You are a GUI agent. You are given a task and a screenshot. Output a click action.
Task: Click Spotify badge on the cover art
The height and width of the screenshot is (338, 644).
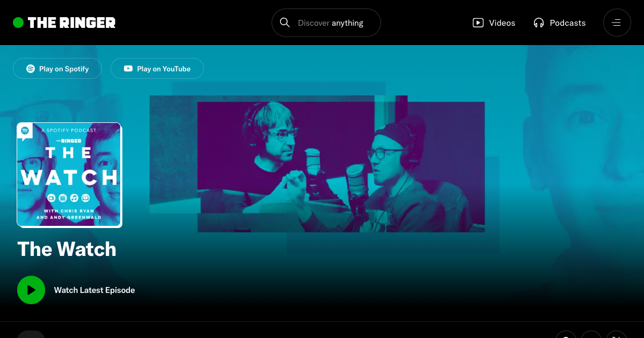click(25, 131)
